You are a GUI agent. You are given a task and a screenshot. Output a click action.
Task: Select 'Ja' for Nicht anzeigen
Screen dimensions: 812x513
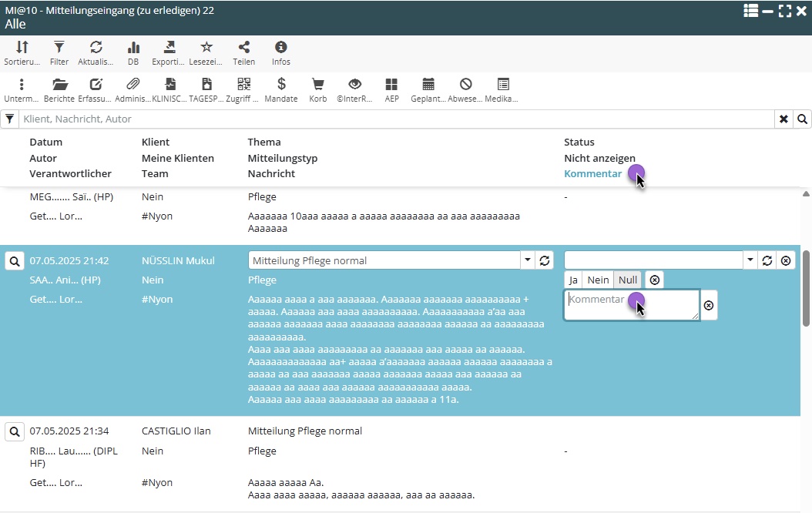(573, 280)
